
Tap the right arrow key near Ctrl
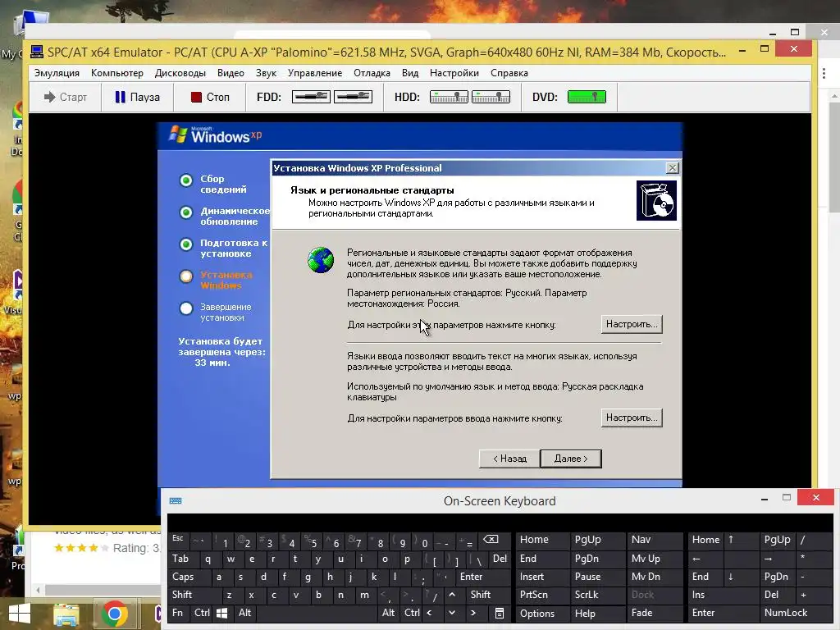click(x=473, y=613)
